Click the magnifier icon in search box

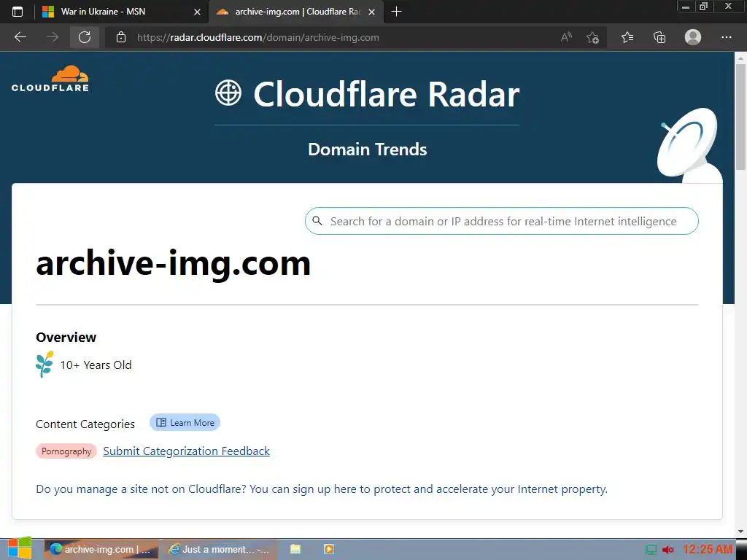coord(317,221)
